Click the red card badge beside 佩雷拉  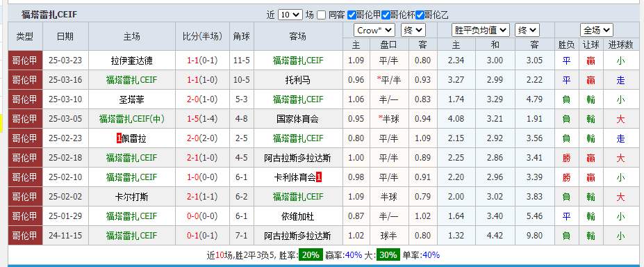tap(119, 139)
